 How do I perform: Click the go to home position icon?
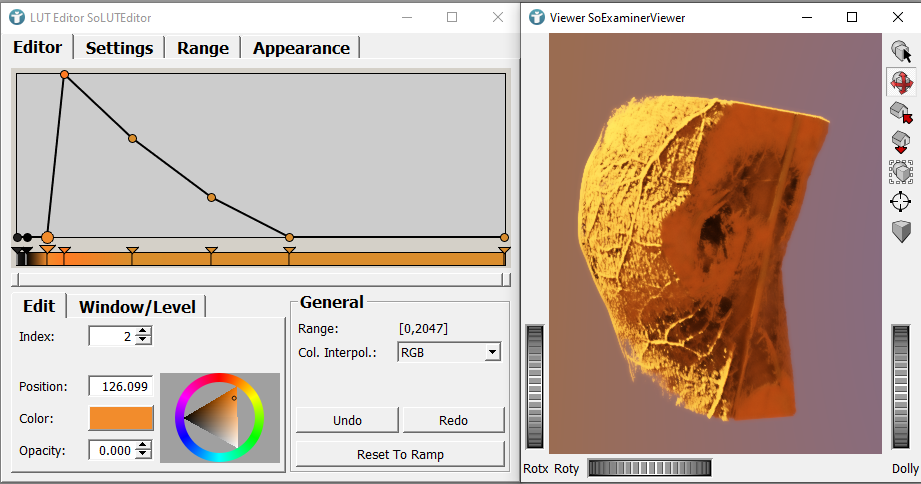click(900, 112)
